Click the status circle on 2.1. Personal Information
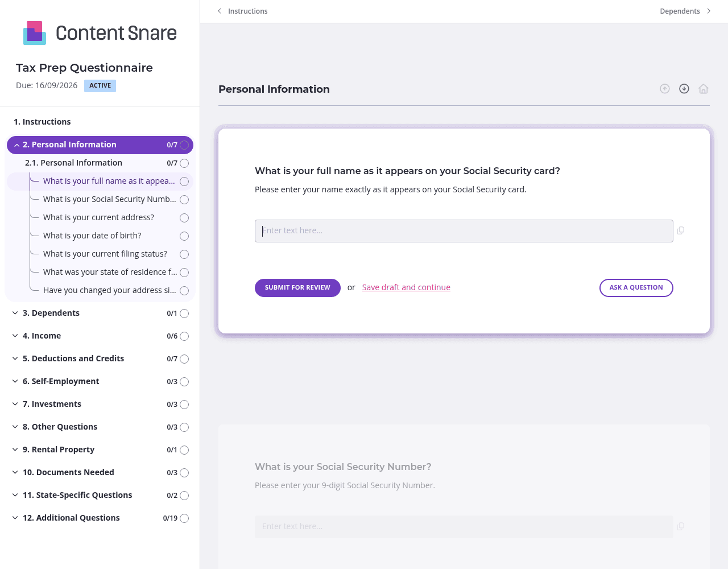Image resolution: width=728 pixels, height=569 pixels. click(184, 163)
